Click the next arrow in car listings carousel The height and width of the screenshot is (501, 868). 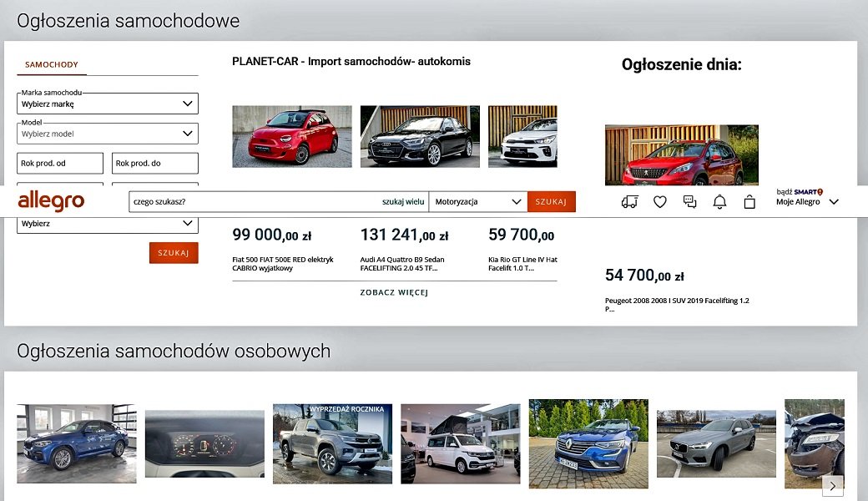[832, 485]
